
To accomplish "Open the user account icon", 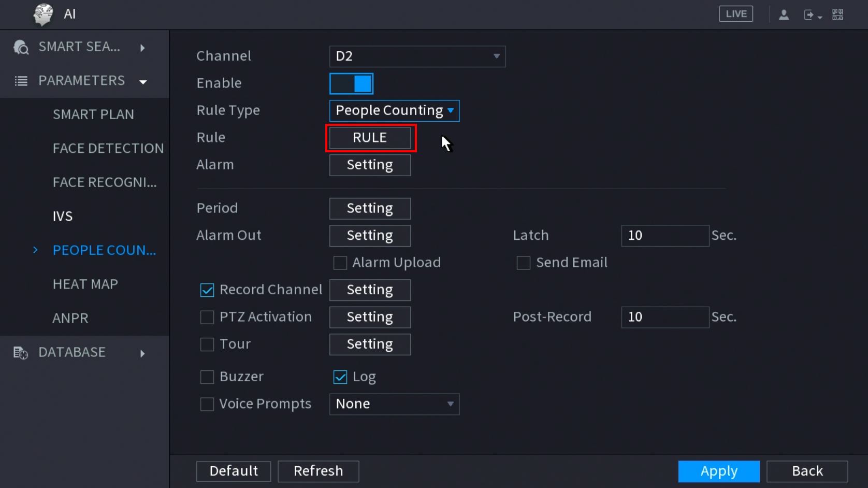I will pyautogui.click(x=784, y=15).
